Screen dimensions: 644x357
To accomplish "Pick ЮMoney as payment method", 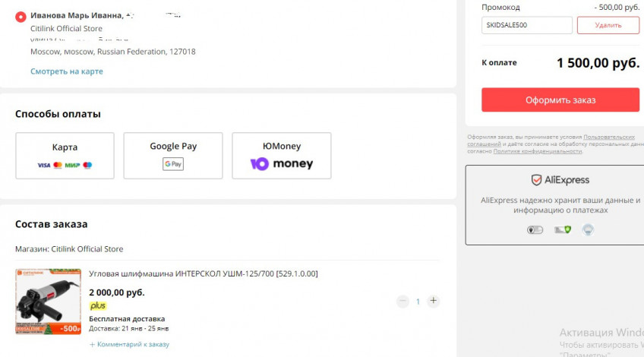I will coord(281,156).
